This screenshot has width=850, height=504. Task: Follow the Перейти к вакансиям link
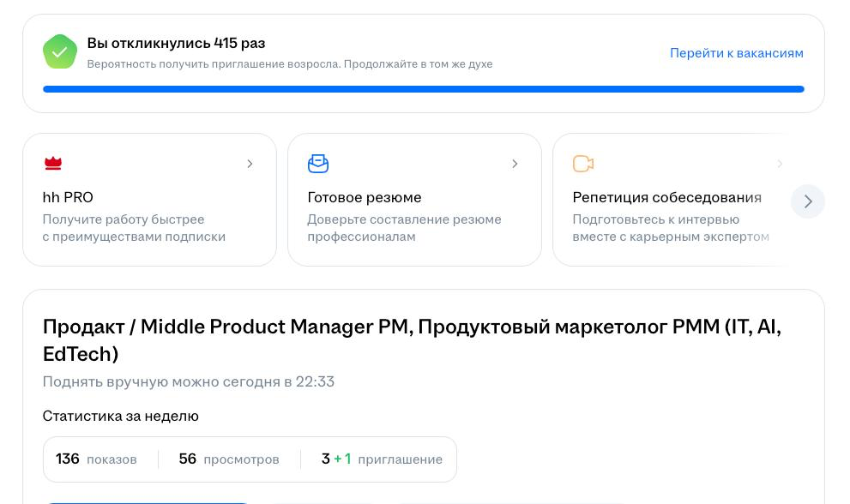[x=737, y=53]
